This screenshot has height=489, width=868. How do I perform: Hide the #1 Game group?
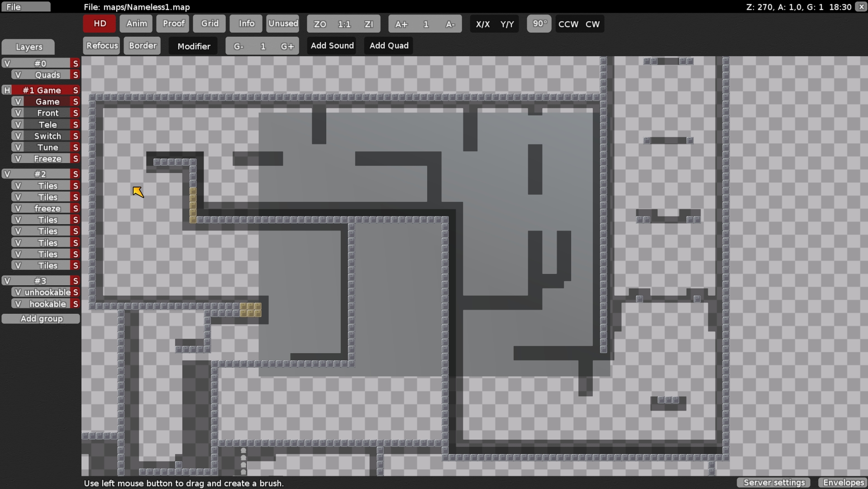[7, 90]
